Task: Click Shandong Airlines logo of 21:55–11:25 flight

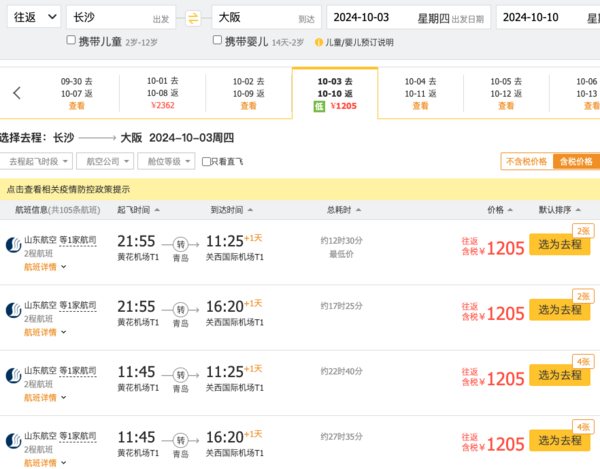Action: point(13,245)
